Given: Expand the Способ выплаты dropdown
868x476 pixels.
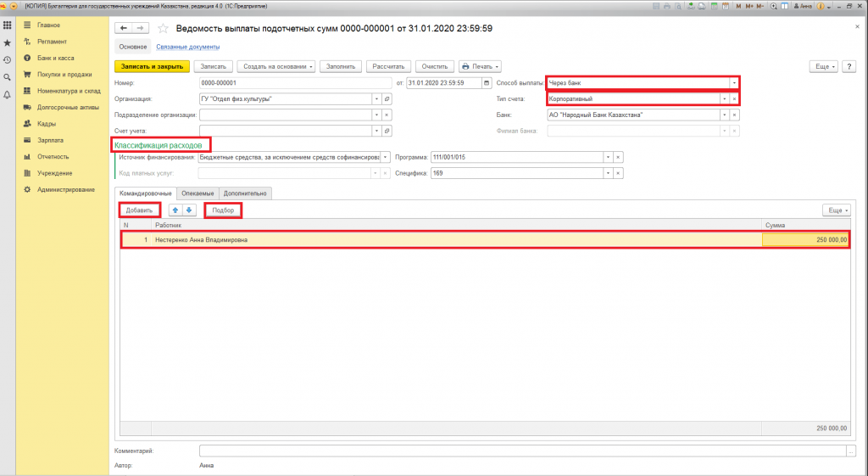Looking at the screenshot, I should 733,83.
